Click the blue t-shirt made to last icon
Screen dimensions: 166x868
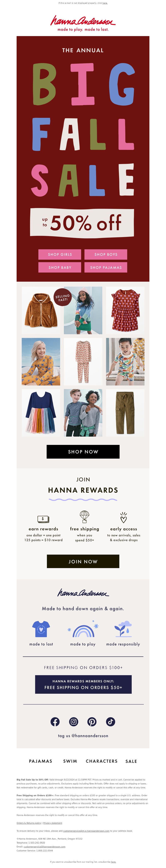point(41,629)
